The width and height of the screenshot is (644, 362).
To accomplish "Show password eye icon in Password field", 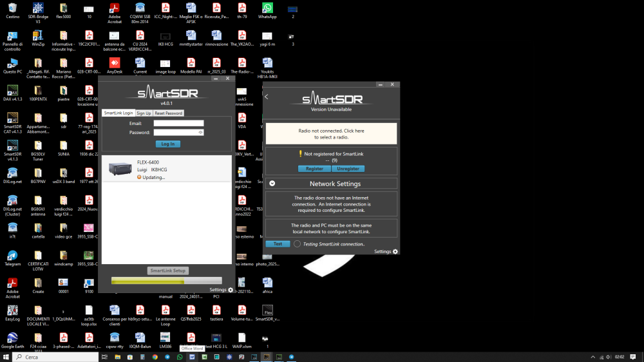I will tap(200, 132).
